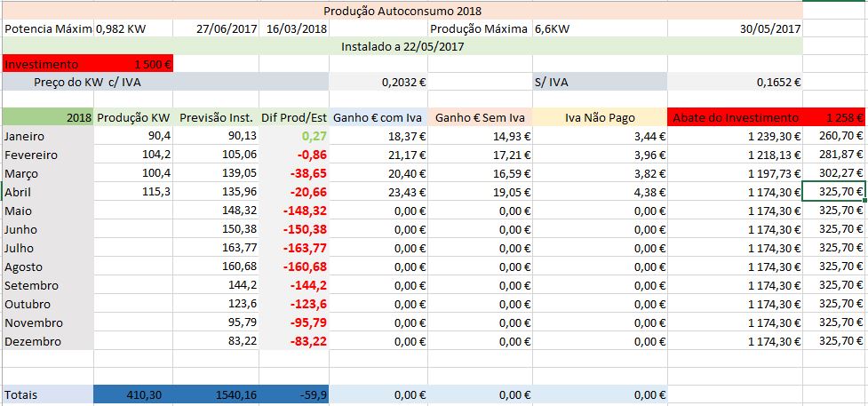Click the red difference value '-38,65'
The width and height of the screenshot is (868, 406).
[294, 173]
